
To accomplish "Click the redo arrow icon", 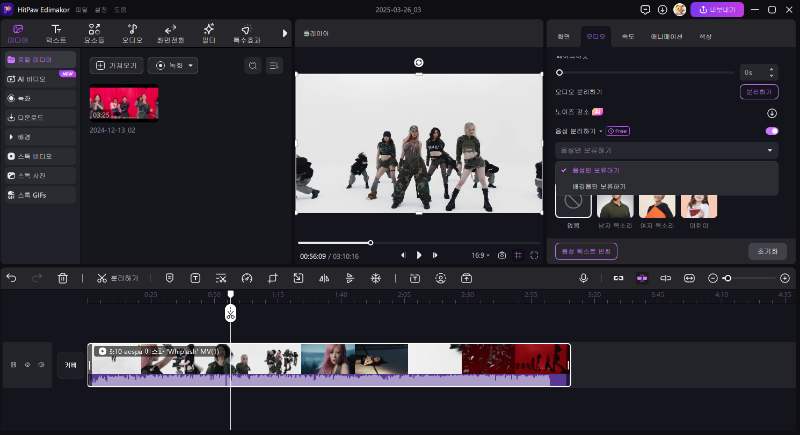I will [x=37, y=278].
